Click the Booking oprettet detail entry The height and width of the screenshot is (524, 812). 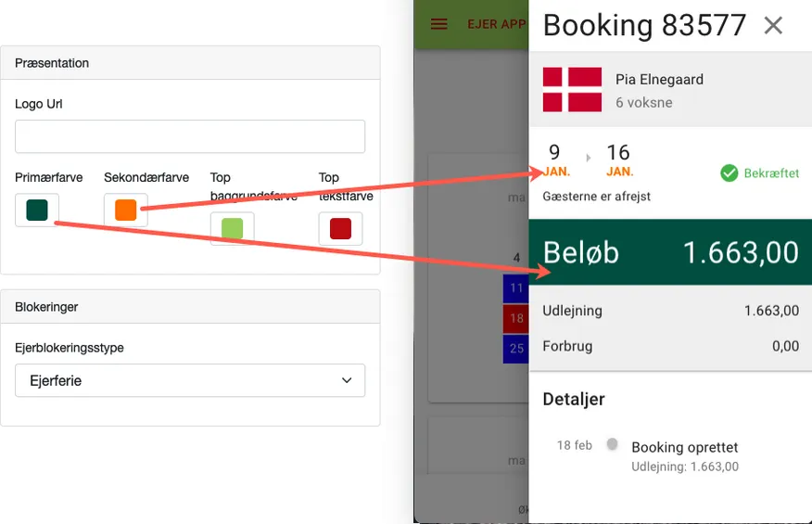pos(684,447)
